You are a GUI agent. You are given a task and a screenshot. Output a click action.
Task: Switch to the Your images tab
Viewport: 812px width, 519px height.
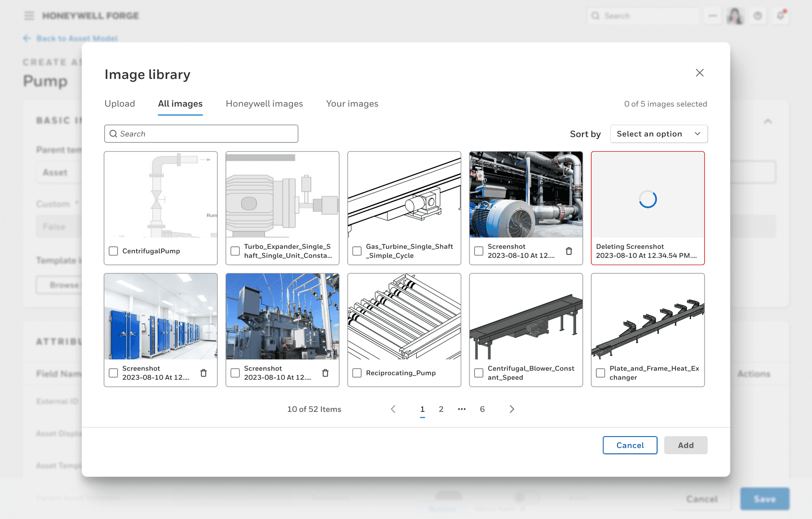[352, 104]
